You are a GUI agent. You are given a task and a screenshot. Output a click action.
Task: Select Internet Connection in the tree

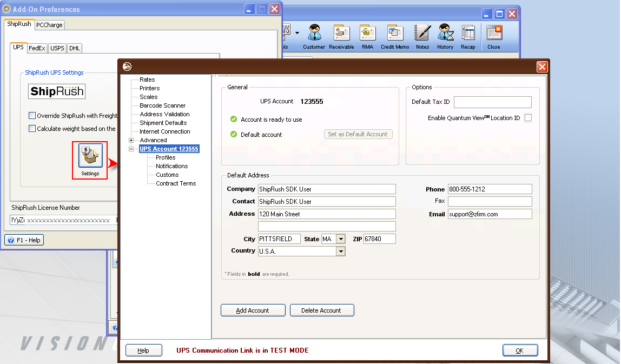(x=165, y=132)
